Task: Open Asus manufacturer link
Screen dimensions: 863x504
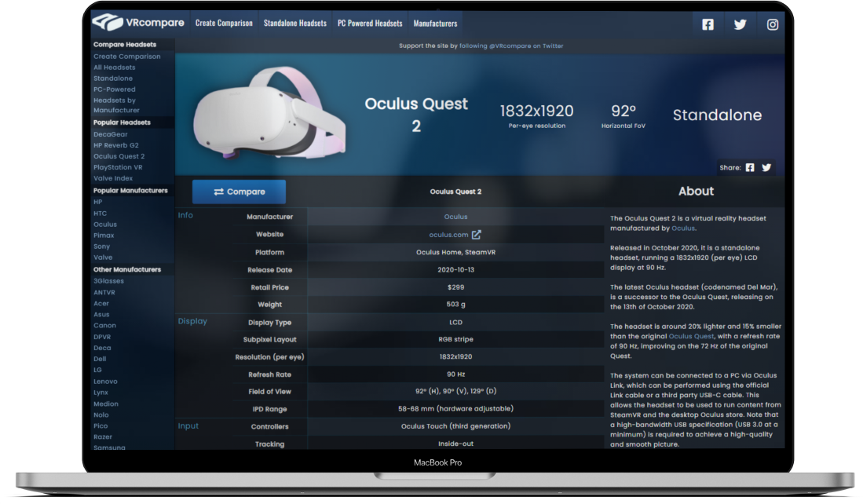Action: (101, 315)
